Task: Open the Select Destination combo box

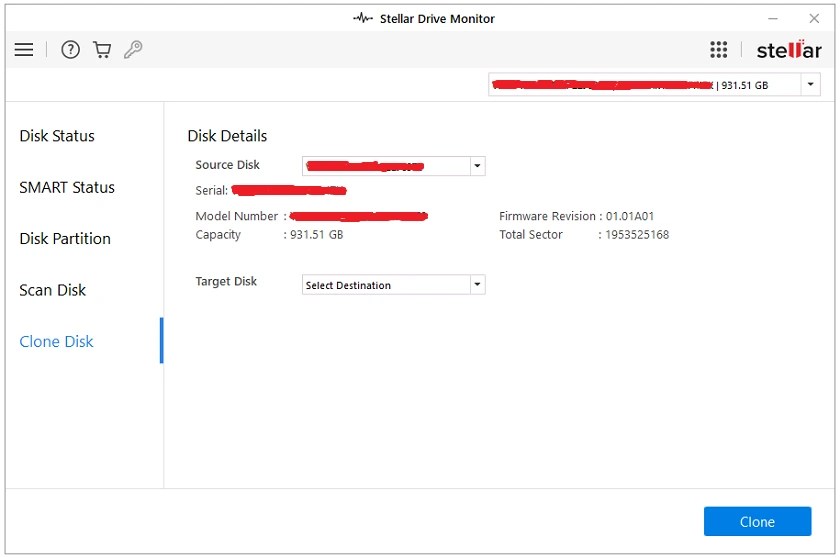Action: pos(394,284)
